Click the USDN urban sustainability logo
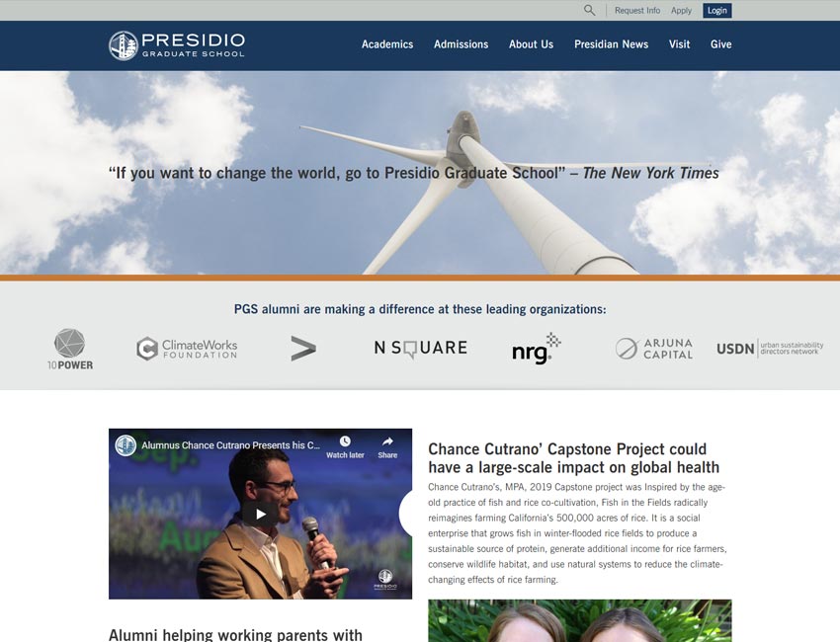The image size is (840, 642). (x=770, y=349)
